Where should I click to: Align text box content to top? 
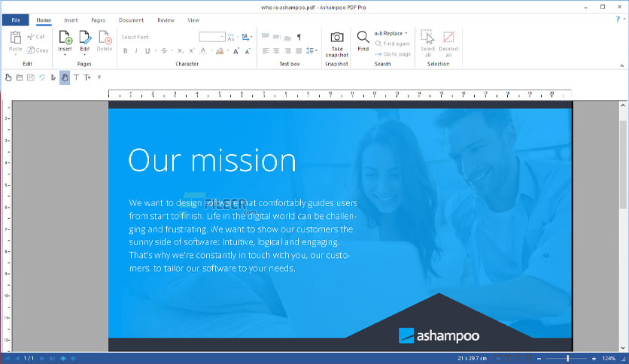(x=265, y=37)
